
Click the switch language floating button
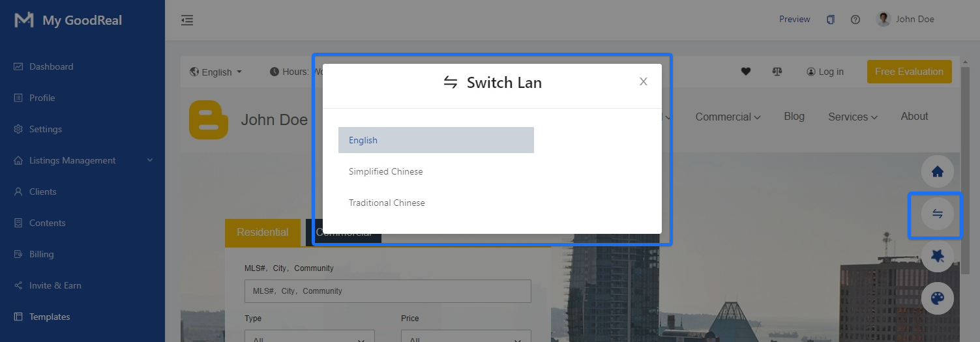click(x=937, y=214)
